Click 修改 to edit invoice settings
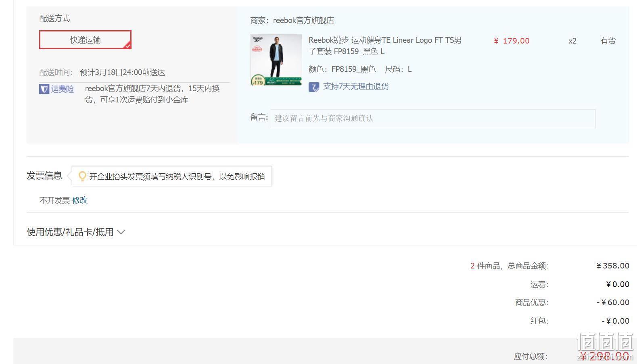This screenshot has width=637, height=364. 80,200
